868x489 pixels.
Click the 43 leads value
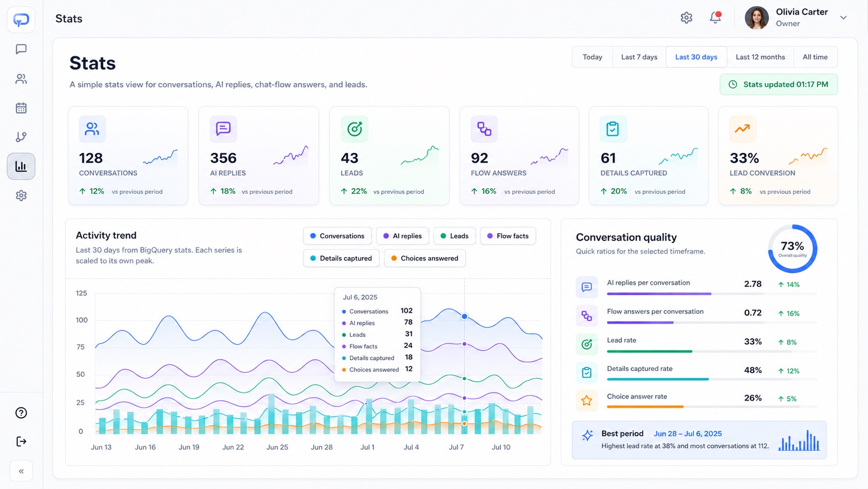(349, 158)
